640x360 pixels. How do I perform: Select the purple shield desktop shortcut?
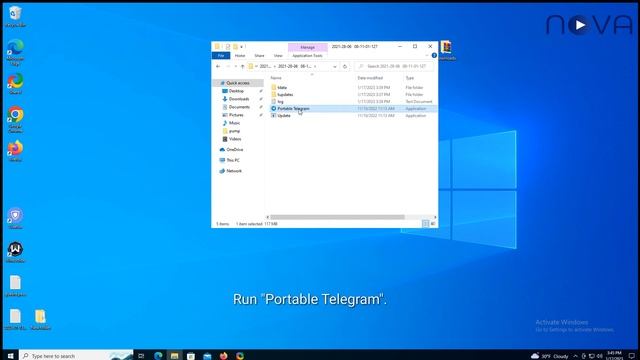coord(16,218)
